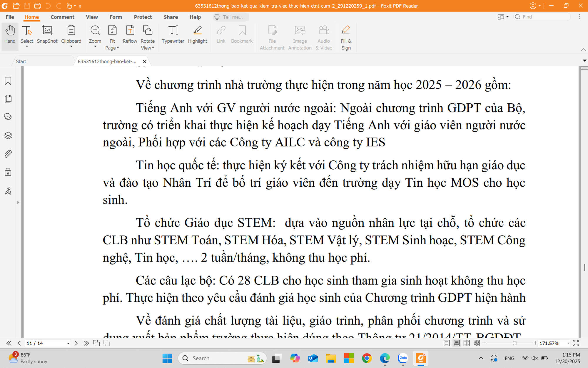The width and height of the screenshot is (588, 368).
Task: Open the Image Annotation tool
Action: pyautogui.click(x=300, y=35)
